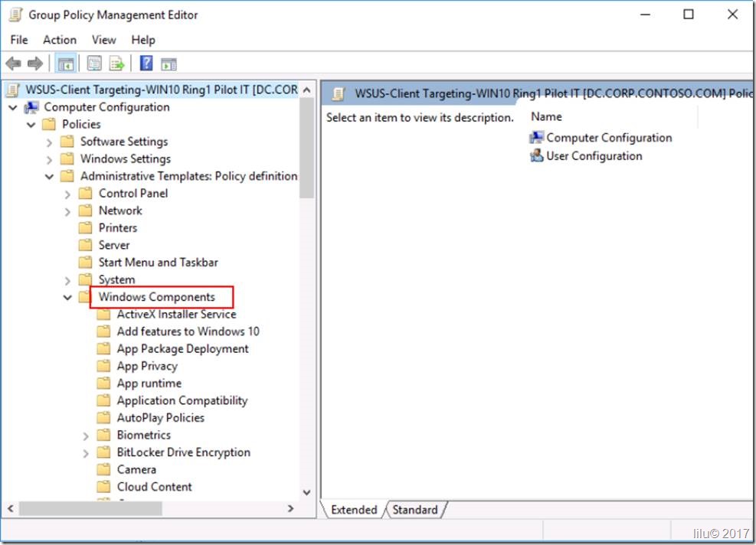Screen dimensions: 756x545
Task: Open Properties toolbar icon
Action: [x=94, y=64]
